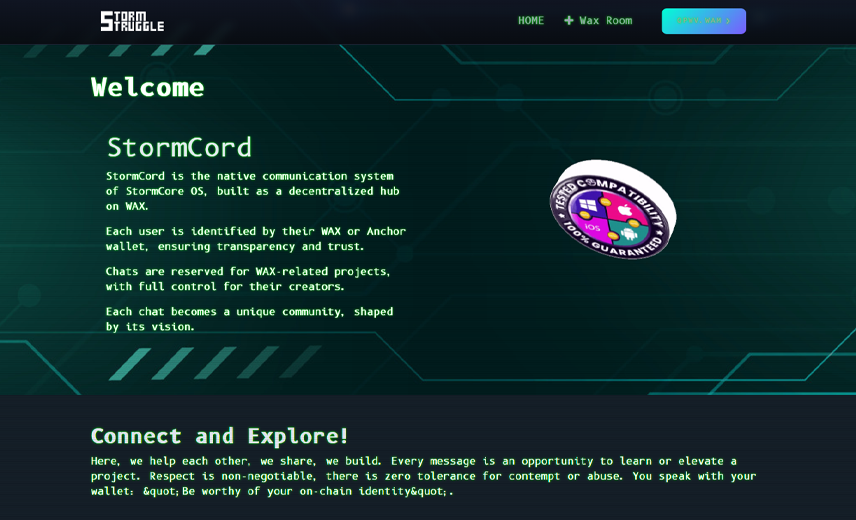Click the Android robot on the badge

pos(627,233)
